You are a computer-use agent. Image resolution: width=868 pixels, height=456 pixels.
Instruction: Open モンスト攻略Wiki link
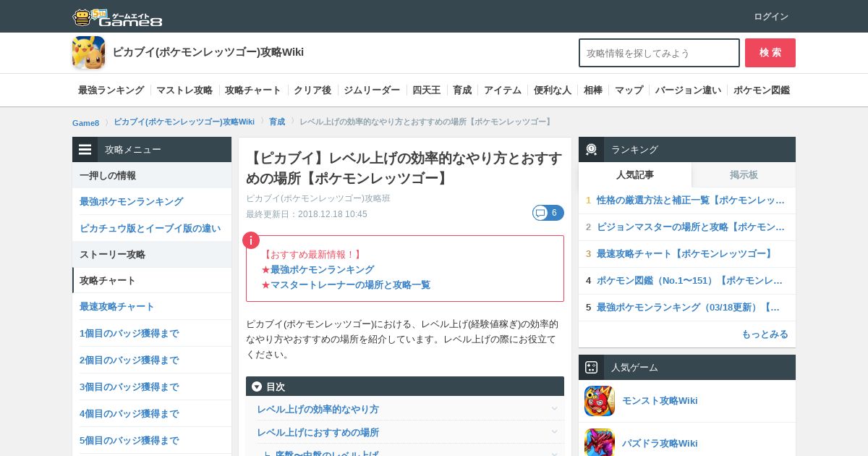point(660,401)
